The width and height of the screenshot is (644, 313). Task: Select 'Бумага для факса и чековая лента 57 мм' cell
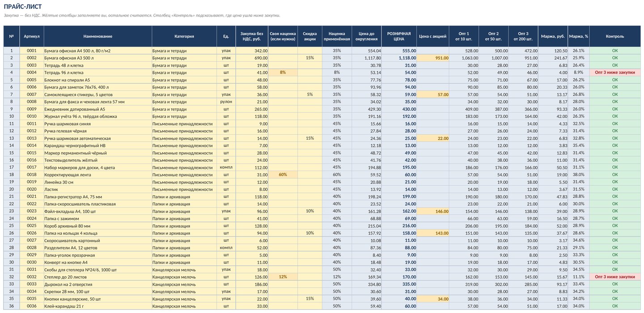coord(97,102)
